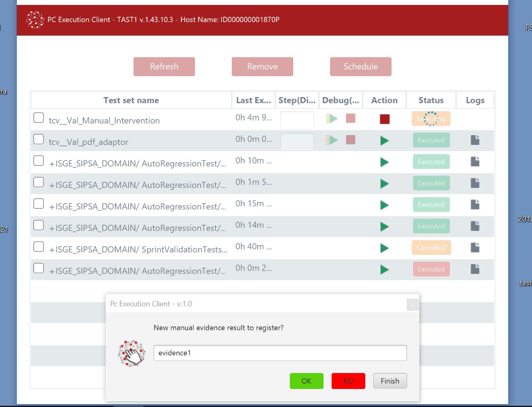Open logs of the last AutoRegressionTest row

[475, 269]
